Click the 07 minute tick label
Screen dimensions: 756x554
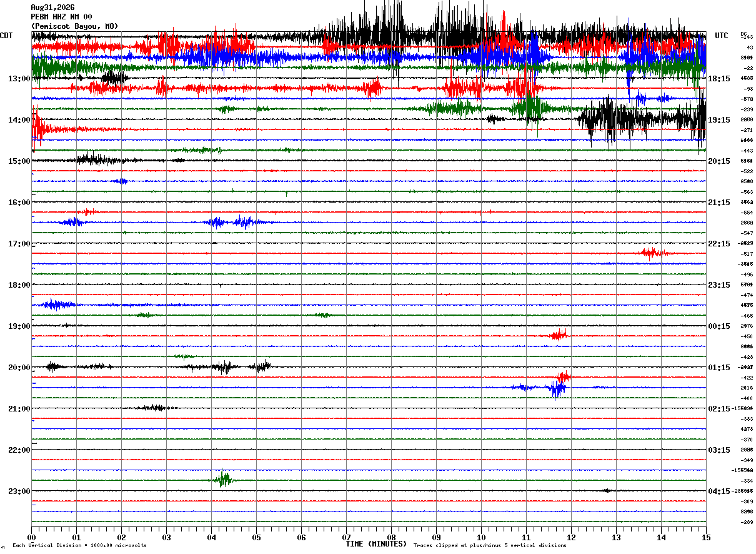346,537
